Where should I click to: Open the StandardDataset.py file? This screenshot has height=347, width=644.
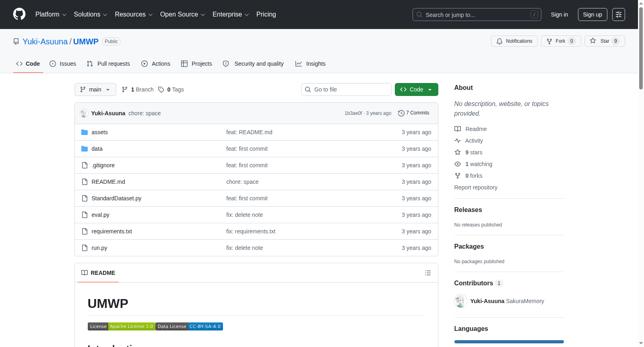tap(116, 198)
